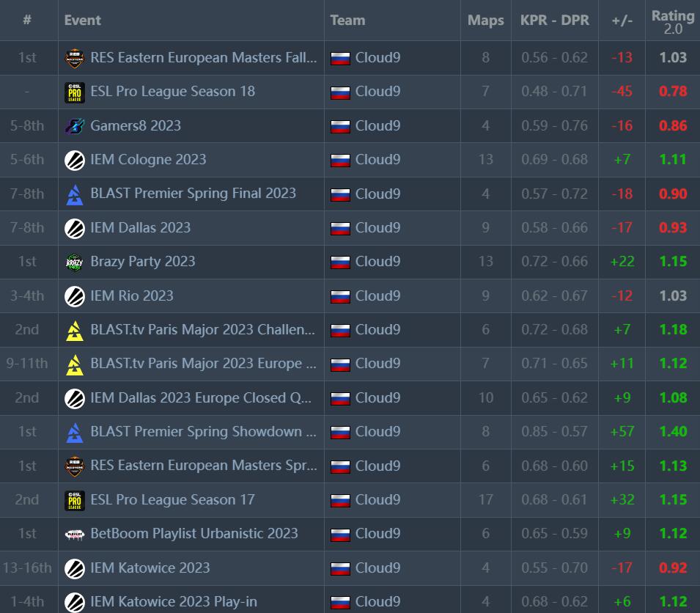Click the BetBoom Playlist Urbanistic 2023 logo

[75, 534]
